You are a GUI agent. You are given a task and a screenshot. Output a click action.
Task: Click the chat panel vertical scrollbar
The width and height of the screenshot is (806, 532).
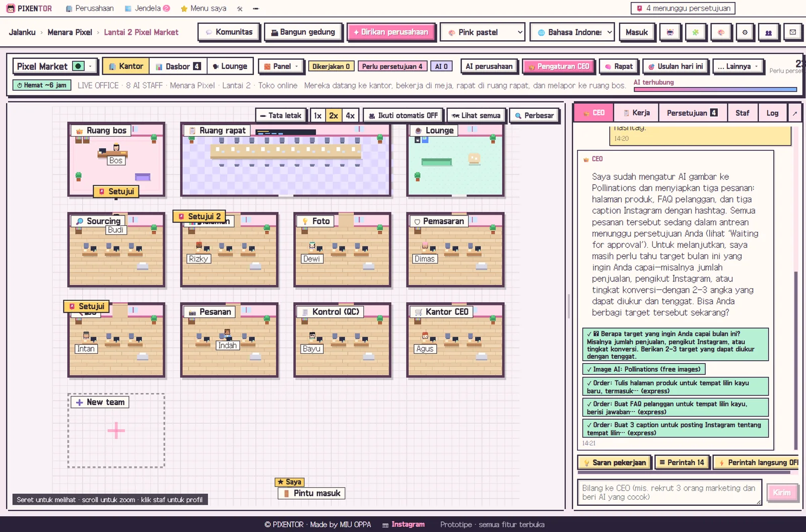796,360
